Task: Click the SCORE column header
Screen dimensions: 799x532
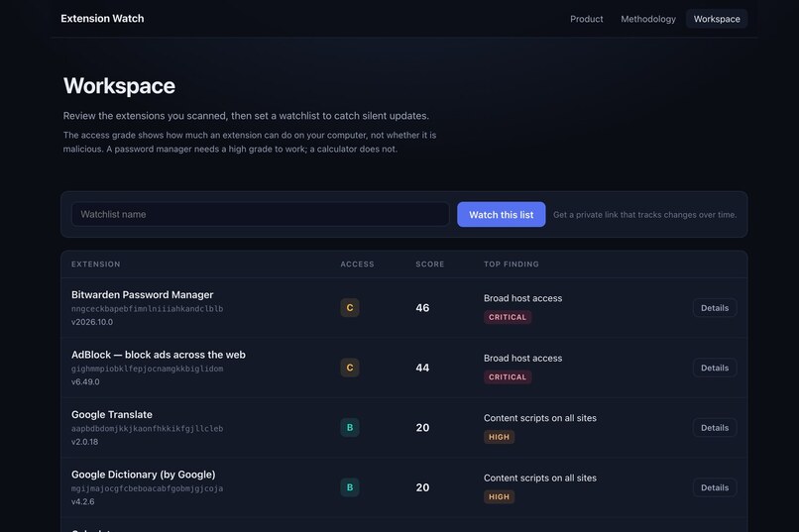Action: pyautogui.click(x=430, y=265)
